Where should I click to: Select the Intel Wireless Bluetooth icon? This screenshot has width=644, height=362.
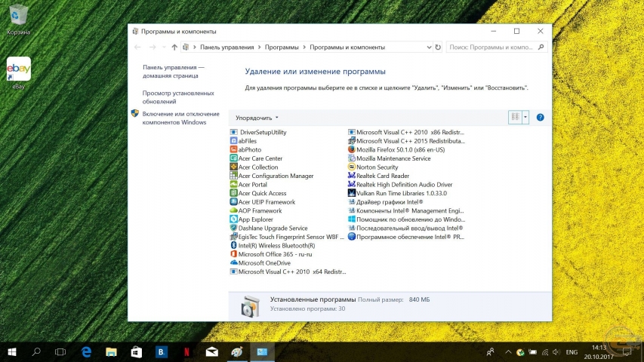pos(234,245)
